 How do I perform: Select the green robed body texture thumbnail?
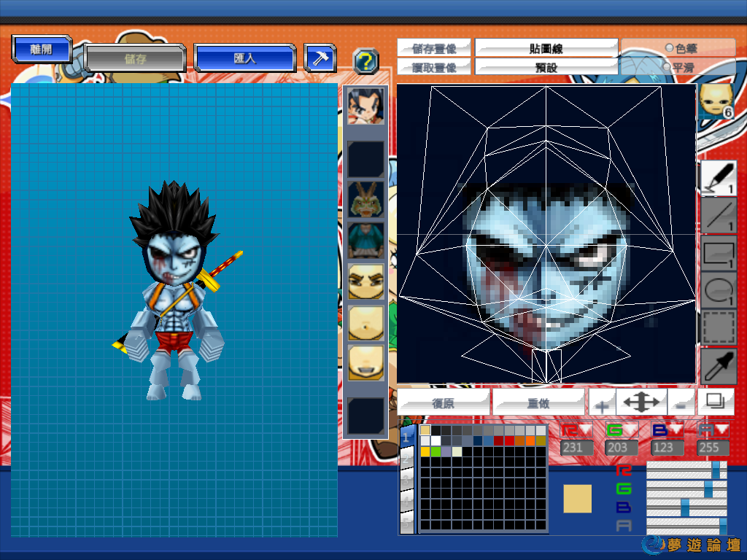click(x=365, y=240)
